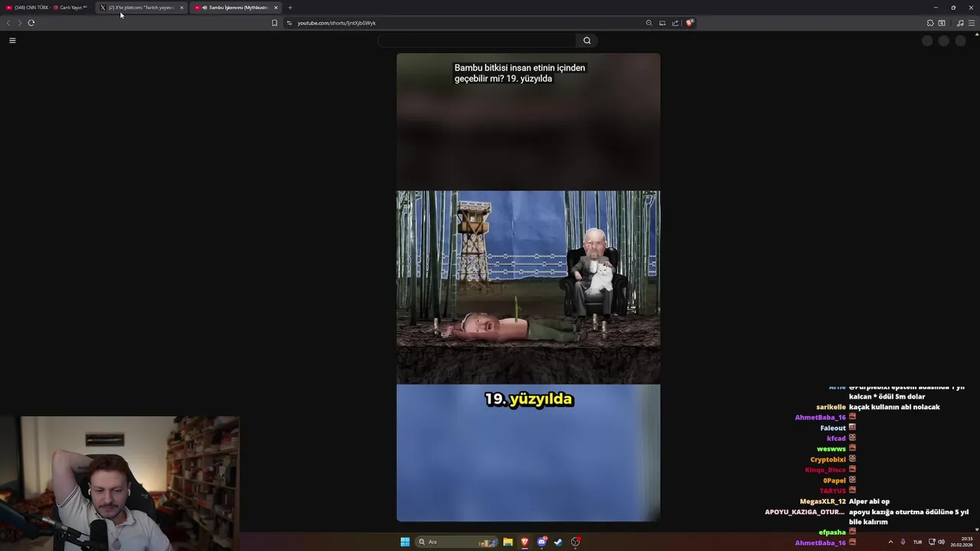Click the APOYU_KAZIGA_OTUR username in chat
This screenshot has width=980, height=551.
point(805,512)
